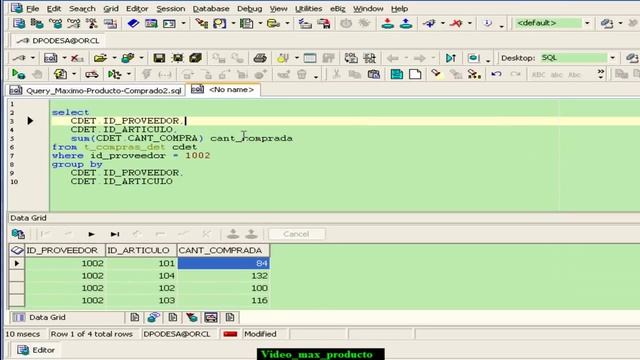The height and width of the screenshot is (360, 640).
Task: Open the File menu
Action: [32, 9]
